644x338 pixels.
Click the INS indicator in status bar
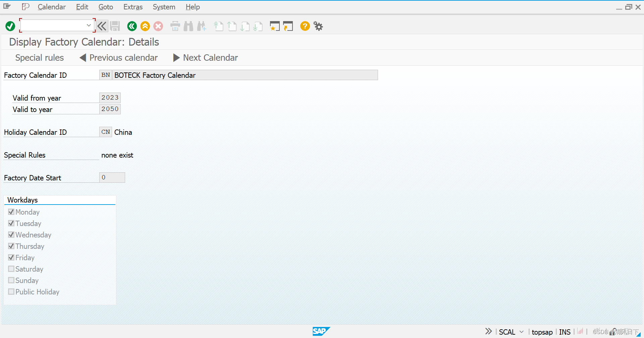click(x=565, y=332)
